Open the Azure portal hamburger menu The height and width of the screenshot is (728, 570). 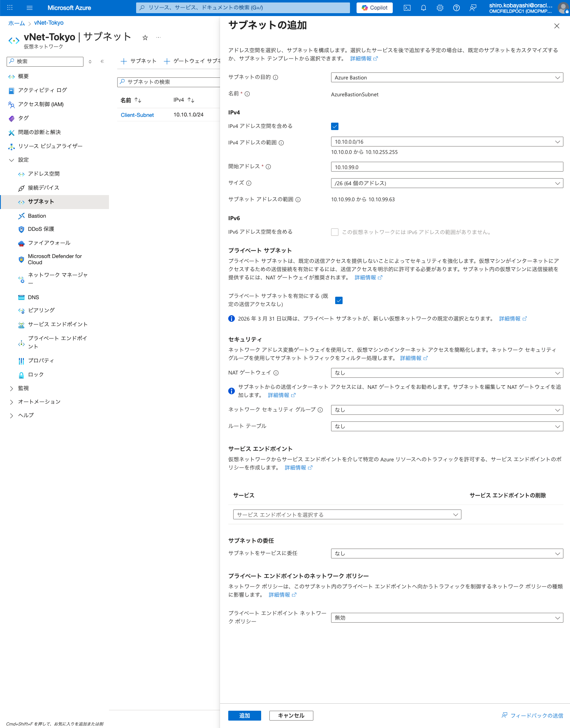pos(30,8)
